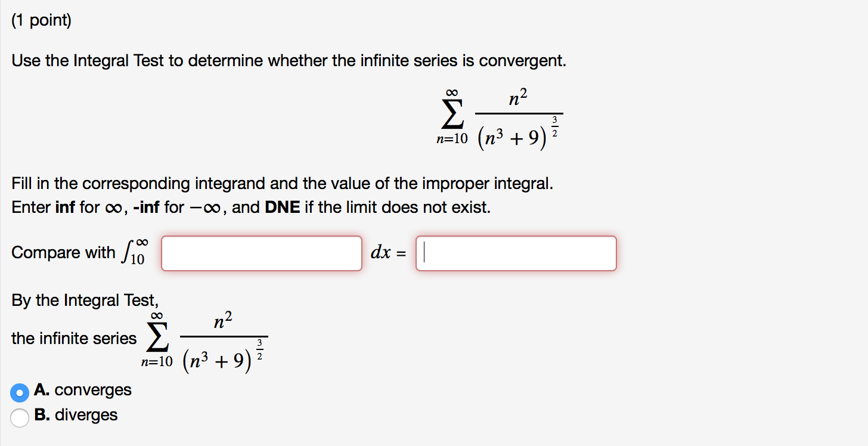The height and width of the screenshot is (446, 868).
Task: Click the bold 'inf' after 'Enter'
Action: 64,208
